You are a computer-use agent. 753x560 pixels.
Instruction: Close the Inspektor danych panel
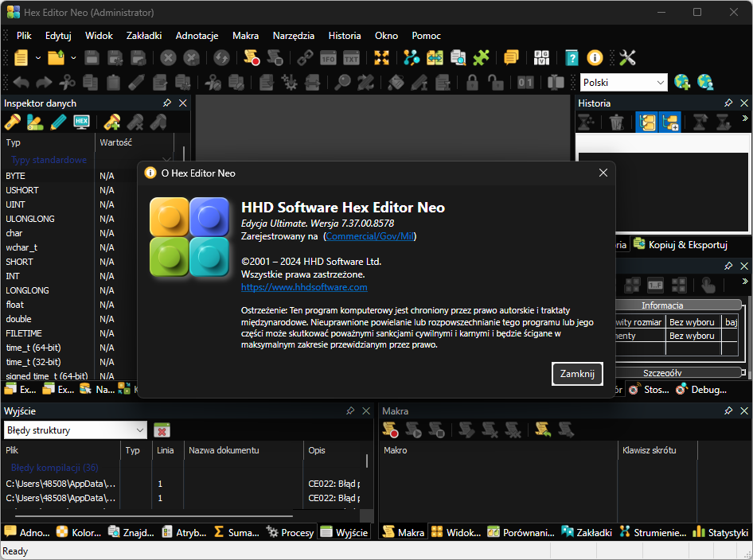(x=182, y=103)
